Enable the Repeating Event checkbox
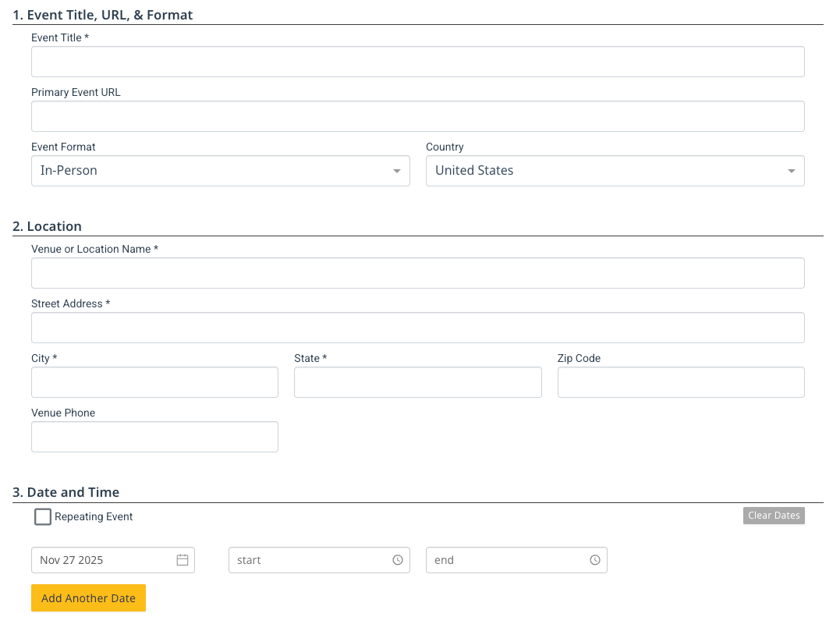840x624 pixels. [x=43, y=517]
